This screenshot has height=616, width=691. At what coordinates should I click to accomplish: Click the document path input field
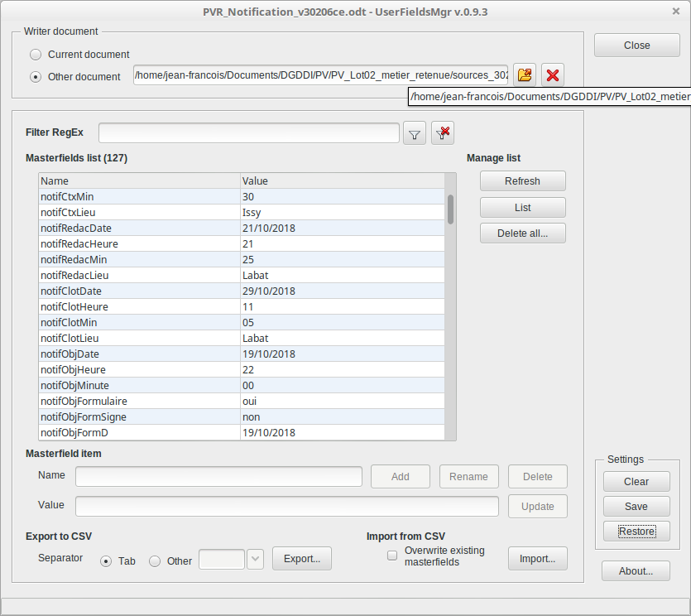click(321, 75)
